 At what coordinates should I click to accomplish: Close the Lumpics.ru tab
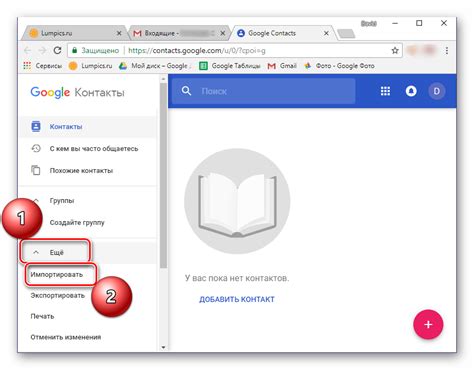(119, 33)
